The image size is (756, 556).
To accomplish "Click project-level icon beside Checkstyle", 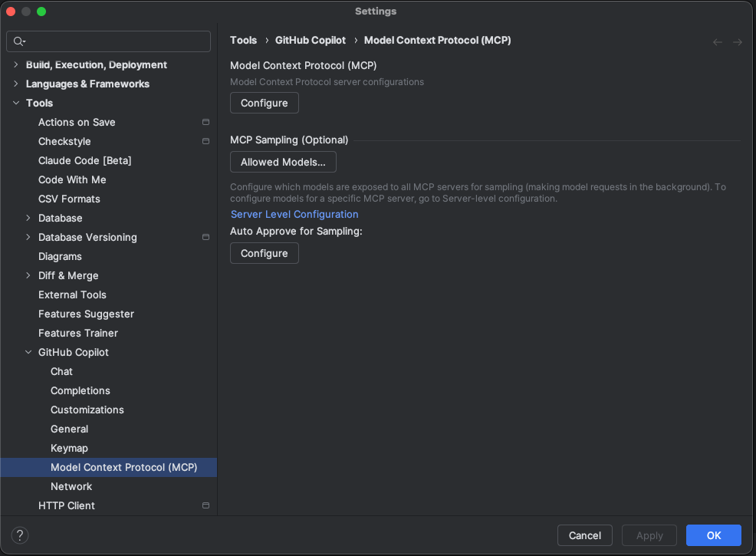I will click(x=206, y=141).
